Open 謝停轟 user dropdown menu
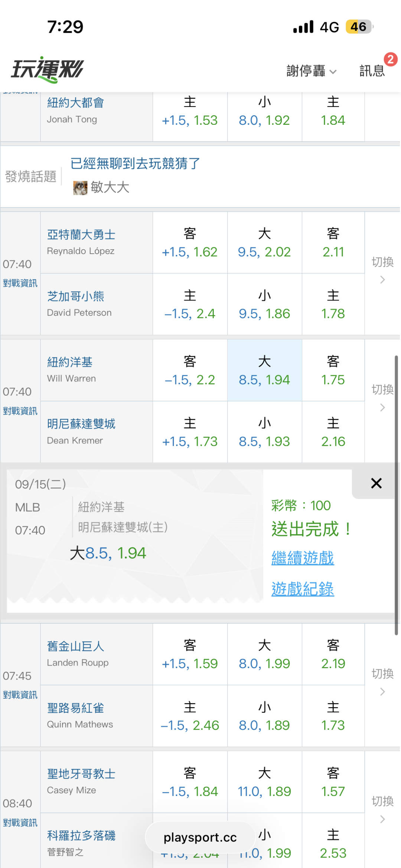This screenshot has height=868, width=401. tap(311, 71)
